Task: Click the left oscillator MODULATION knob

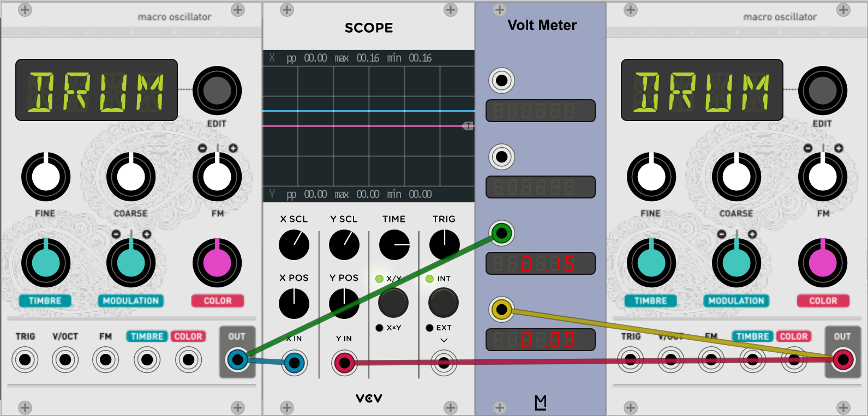Action: 131,263
